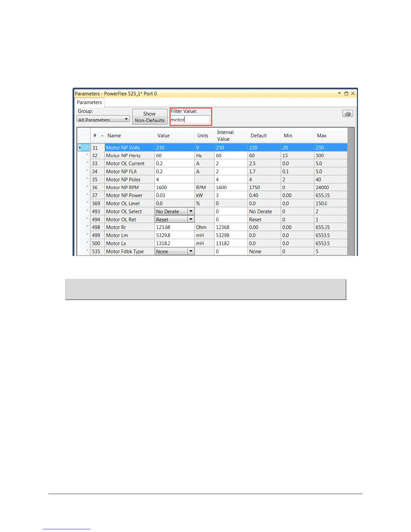
Task: Edit the Motor OL Level value cell
Action: coord(175,204)
